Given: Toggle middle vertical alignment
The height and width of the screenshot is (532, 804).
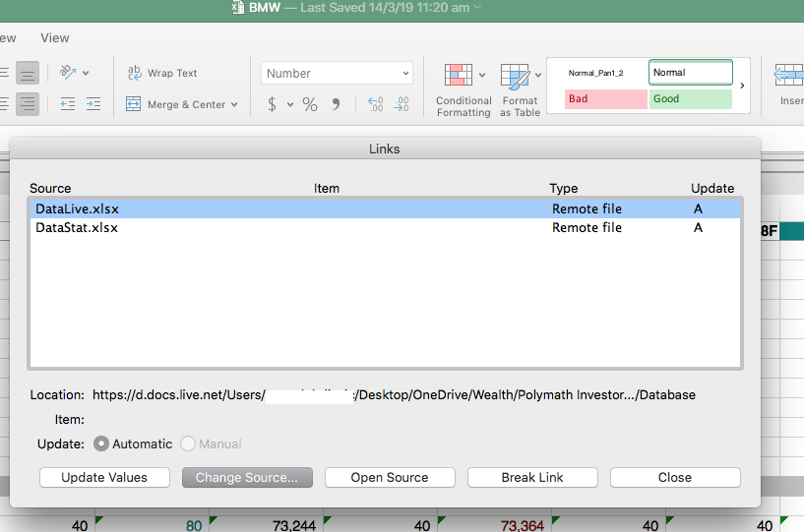Looking at the screenshot, I should (x=28, y=73).
